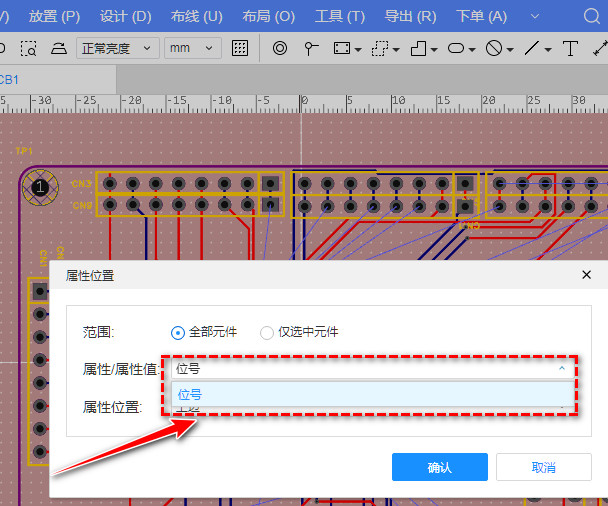Select the text tool
Image resolution: width=608 pixels, height=506 pixels.
pyautogui.click(x=570, y=48)
